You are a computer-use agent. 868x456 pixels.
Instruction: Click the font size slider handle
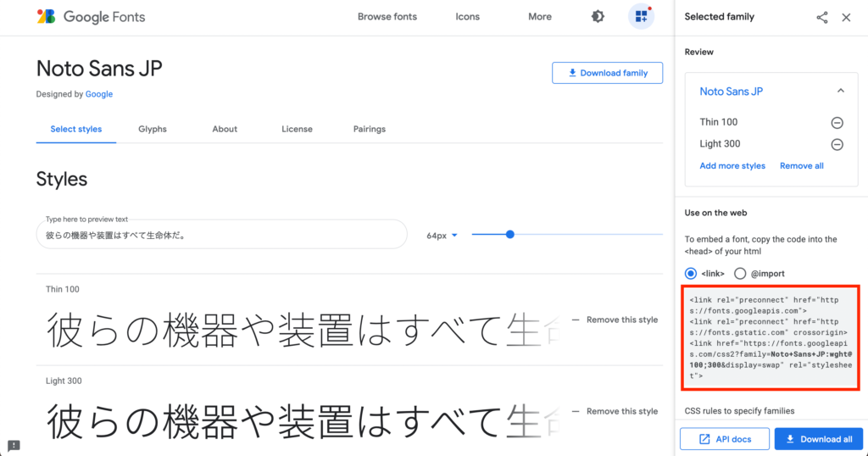point(509,235)
